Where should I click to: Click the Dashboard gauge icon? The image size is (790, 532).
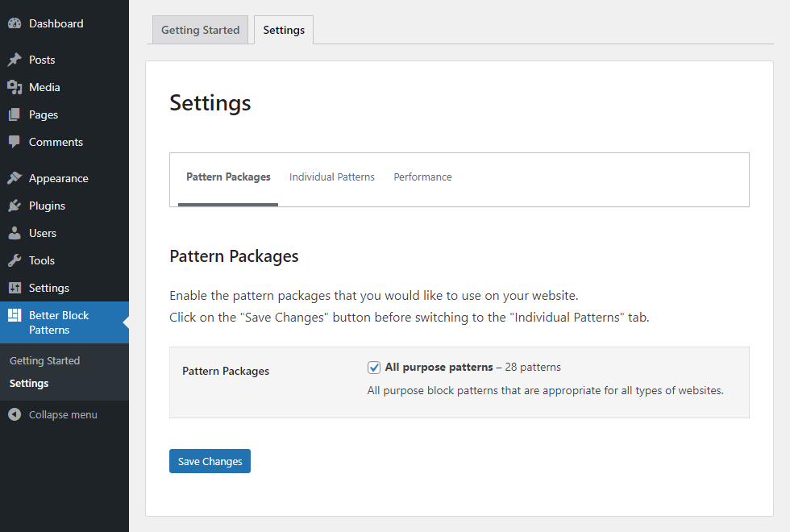(x=15, y=23)
